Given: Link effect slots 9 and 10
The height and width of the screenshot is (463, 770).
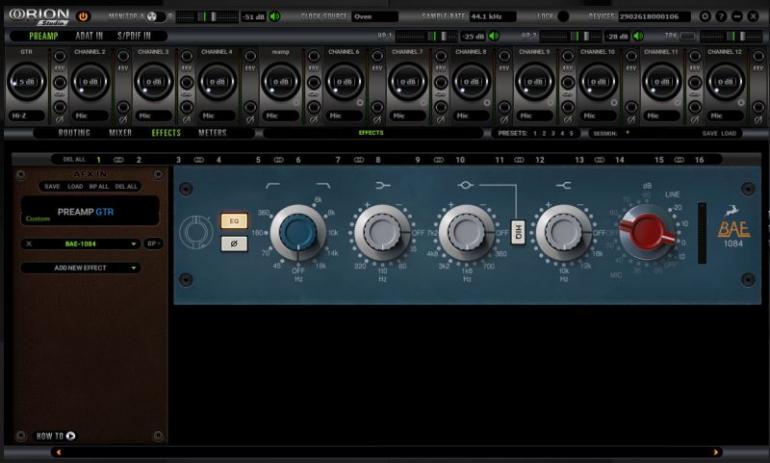Looking at the screenshot, I should pos(439,160).
